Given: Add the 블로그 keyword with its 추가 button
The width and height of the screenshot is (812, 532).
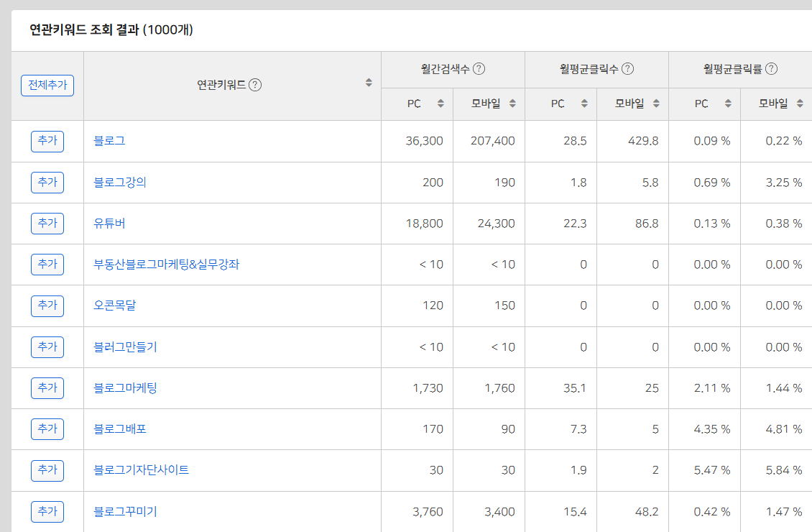Looking at the screenshot, I should pos(47,141).
